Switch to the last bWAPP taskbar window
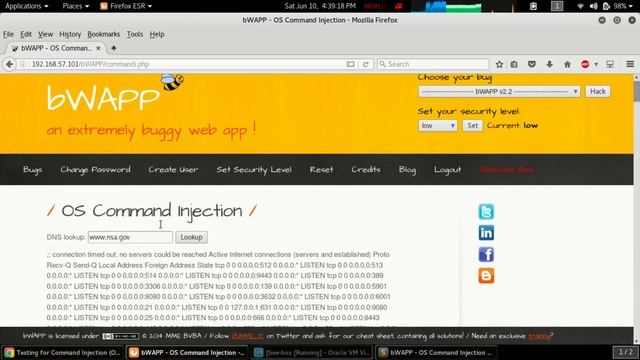This screenshot has height=360, width=640. pos(436,353)
